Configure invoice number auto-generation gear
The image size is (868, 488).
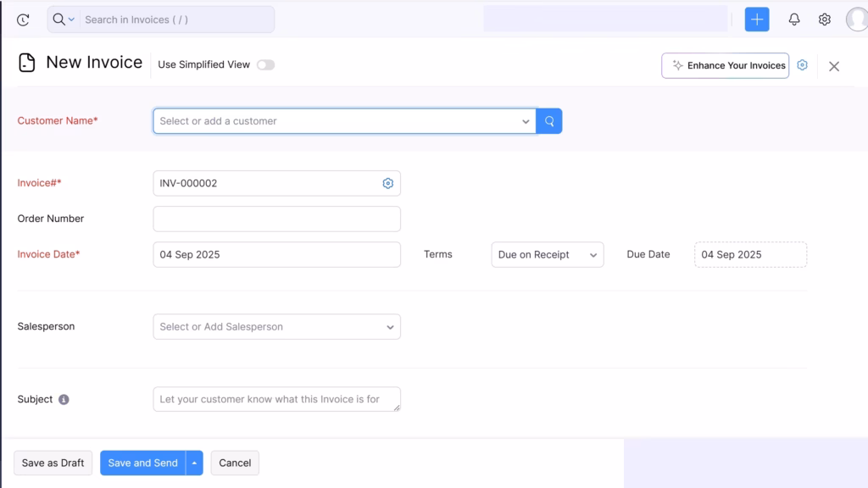point(388,183)
